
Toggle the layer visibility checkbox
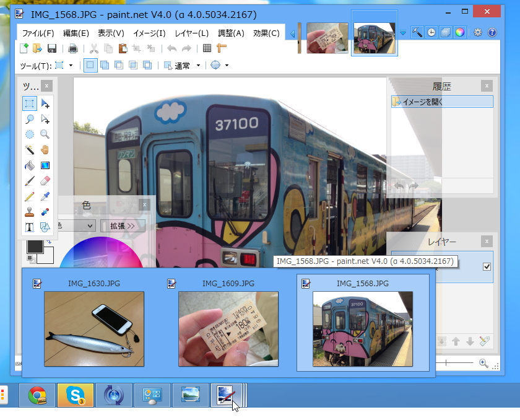pyautogui.click(x=487, y=266)
